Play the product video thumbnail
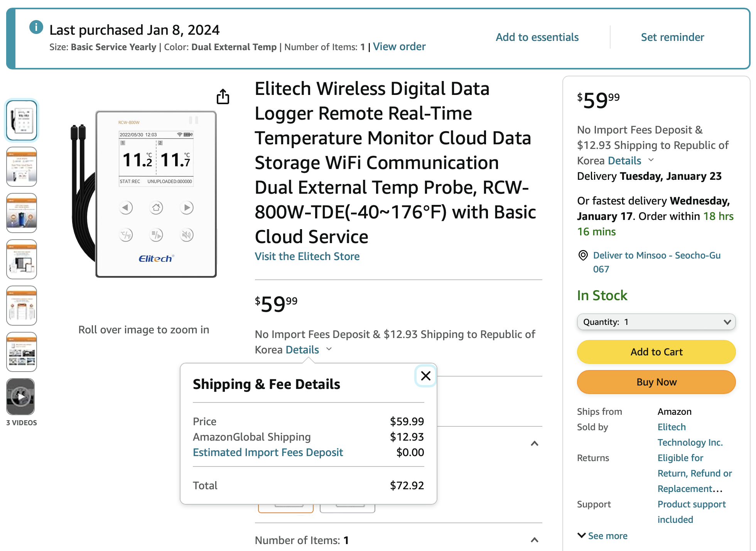 (21, 397)
